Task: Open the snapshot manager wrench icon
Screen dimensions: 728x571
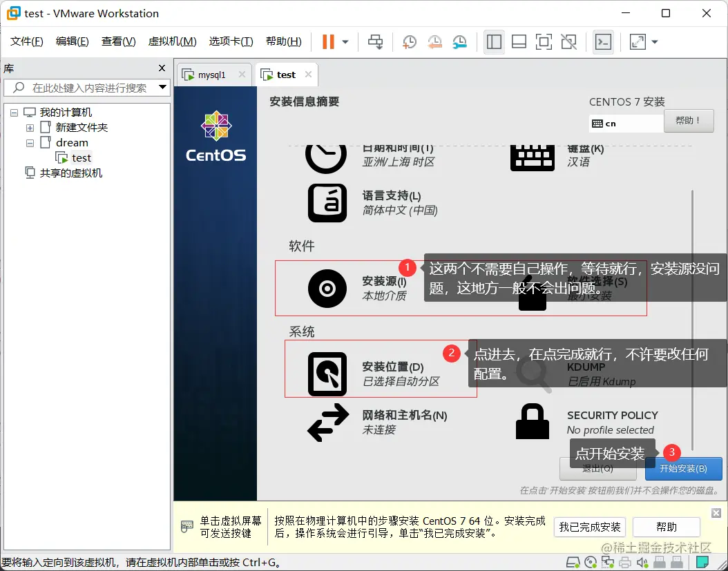Action: tap(459, 42)
